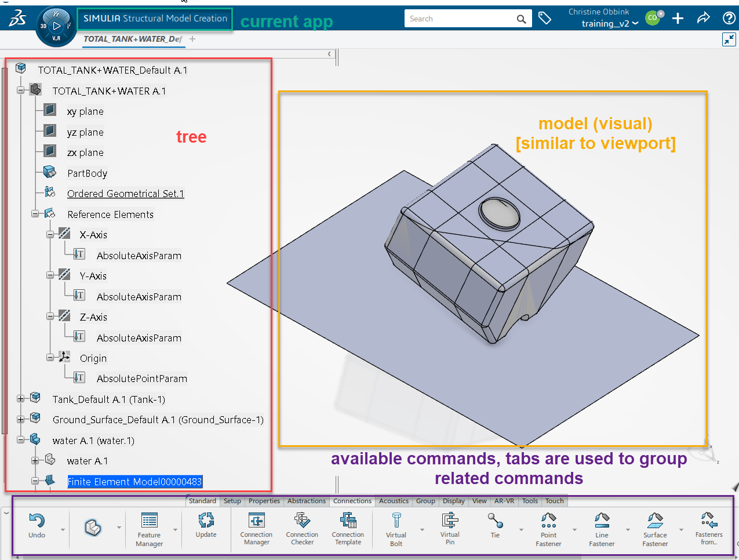The height and width of the screenshot is (560, 739).
Task: Open the Feature Manager command
Action: click(149, 529)
